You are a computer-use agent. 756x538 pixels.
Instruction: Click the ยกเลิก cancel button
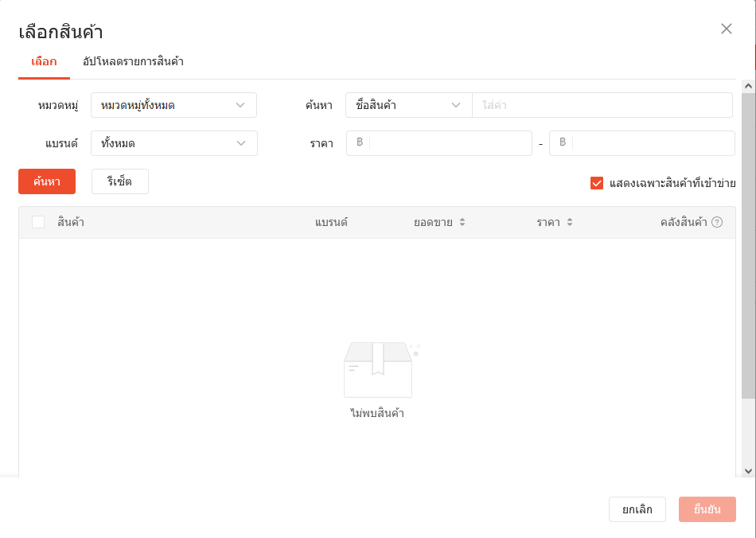[637, 509]
